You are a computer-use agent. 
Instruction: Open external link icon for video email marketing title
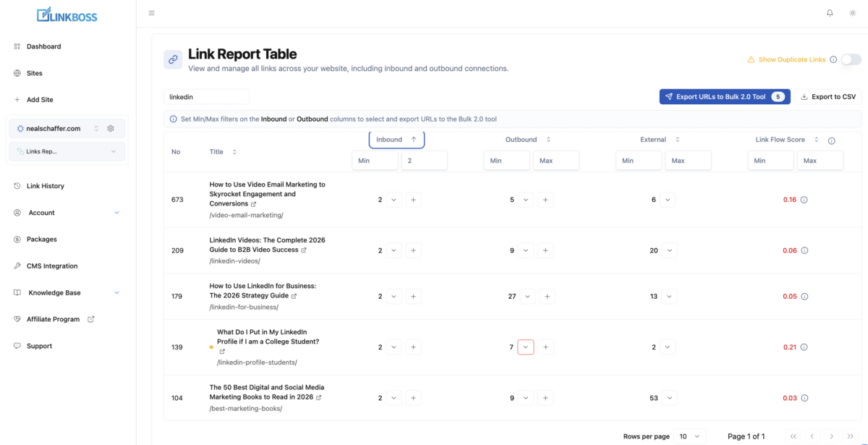click(253, 204)
